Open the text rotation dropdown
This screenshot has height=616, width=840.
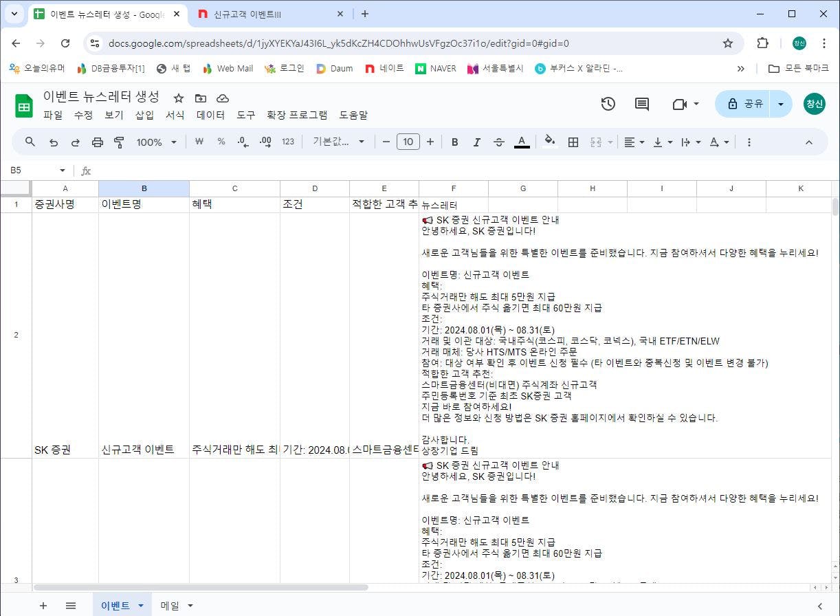pos(719,142)
